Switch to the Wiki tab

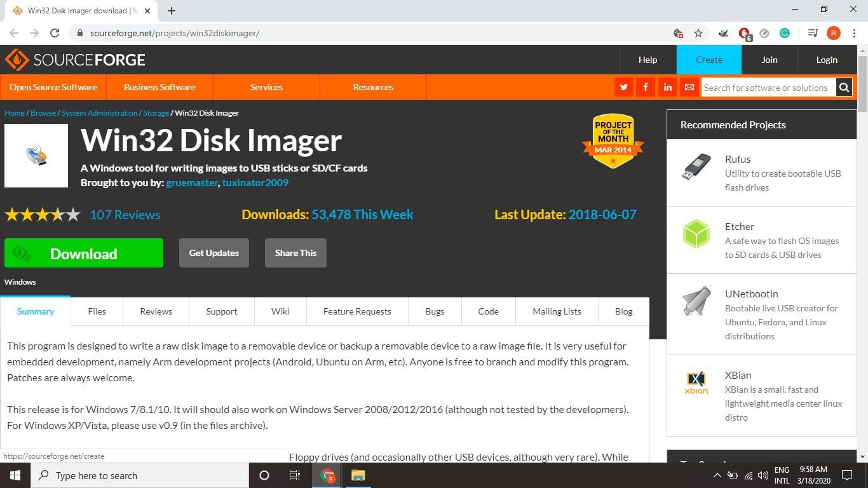pos(280,311)
